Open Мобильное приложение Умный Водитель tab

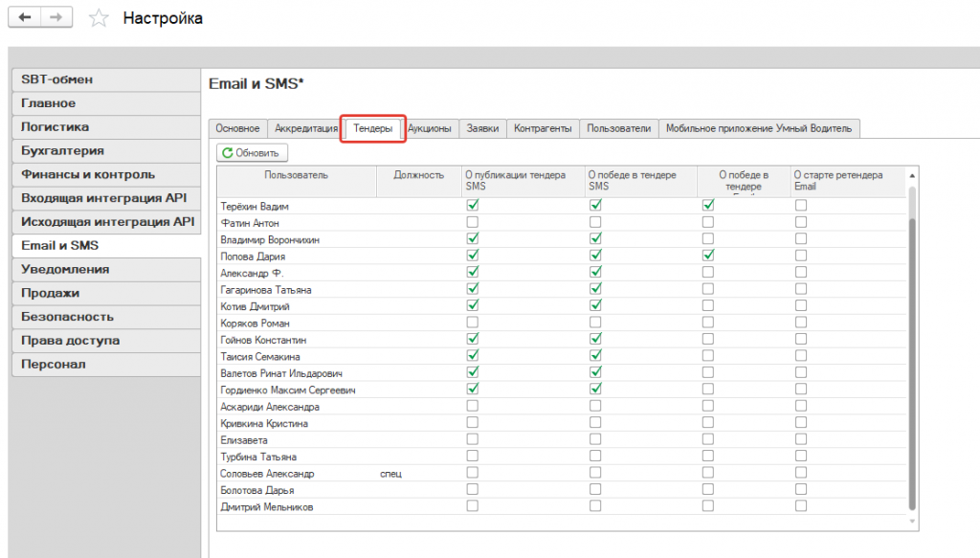pyautogui.click(x=759, y=128)
